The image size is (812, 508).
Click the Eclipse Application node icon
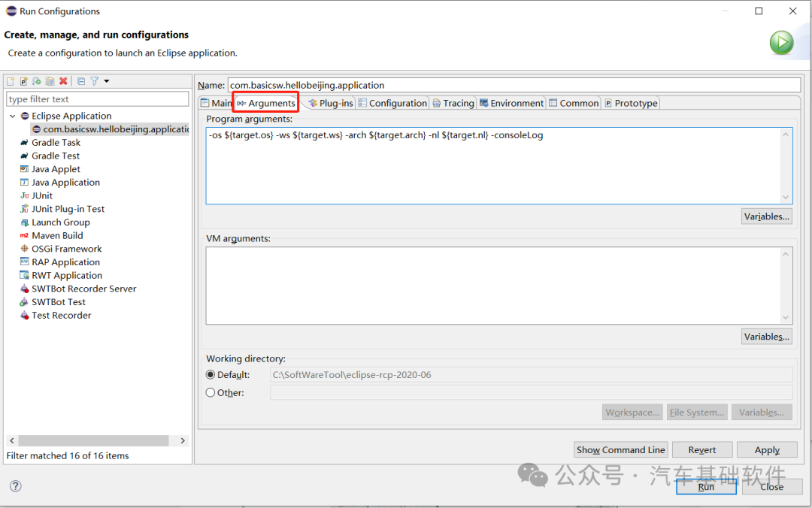24,116
